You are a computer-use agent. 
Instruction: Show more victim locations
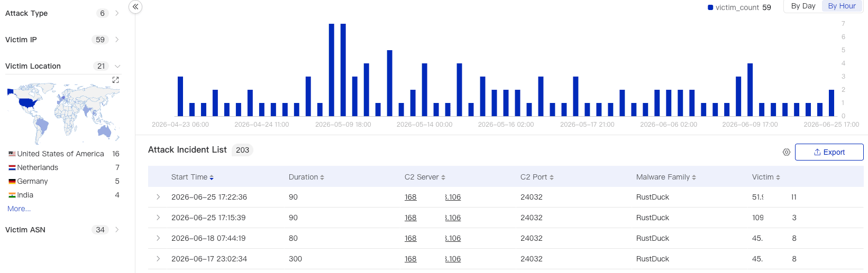pyautogui.click(x=19, y=209)
